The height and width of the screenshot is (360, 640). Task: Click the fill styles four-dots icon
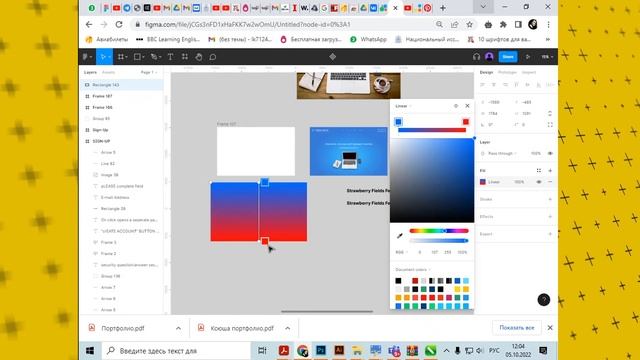[x=539, y=170]
